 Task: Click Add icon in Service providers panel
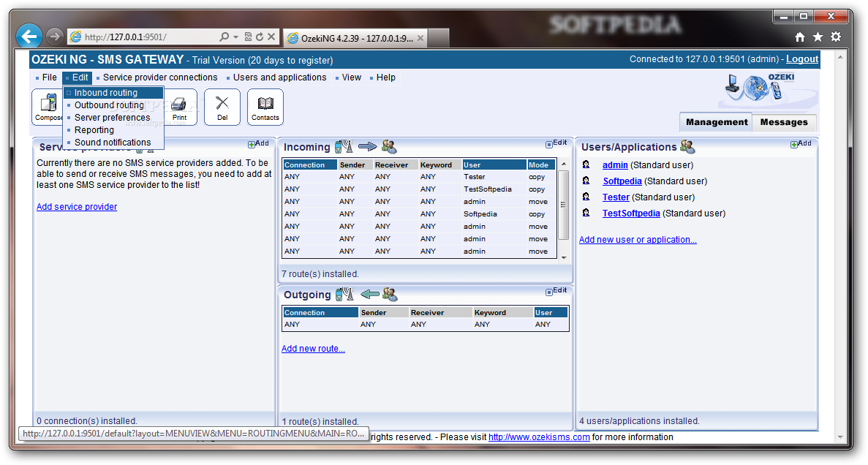tap(258, 143)
